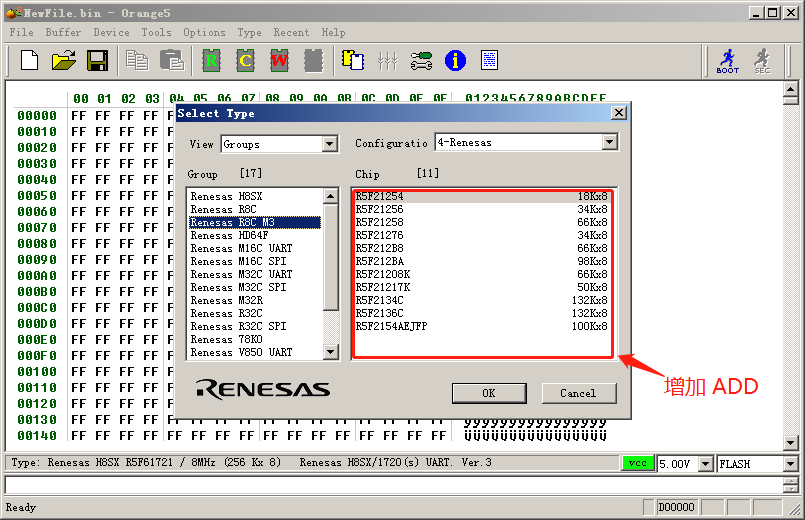This screenshot has width=805, height=520.
Task: Open the Buffer menu
Action: point(63,32)
